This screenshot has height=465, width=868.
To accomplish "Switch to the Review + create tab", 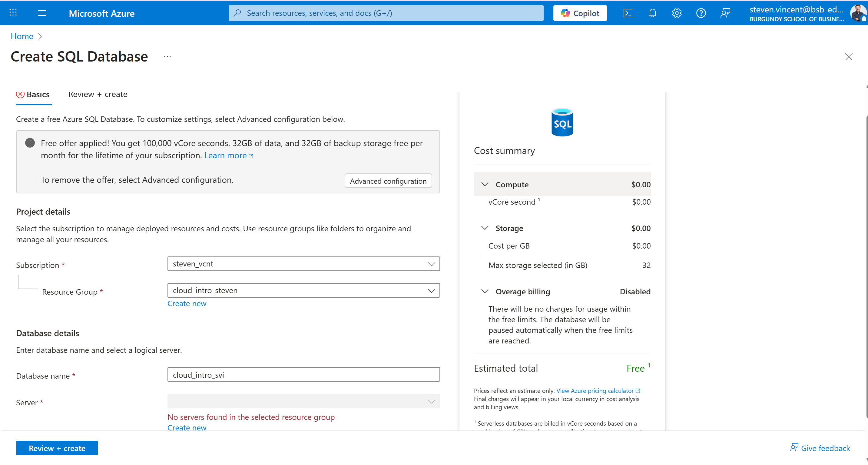I will (98, 94).
